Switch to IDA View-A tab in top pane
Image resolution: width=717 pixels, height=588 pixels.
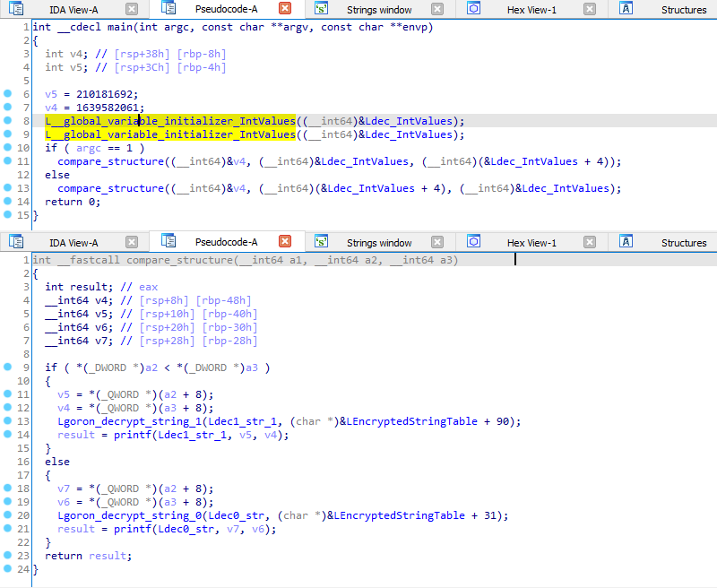[x=73, y=10]
